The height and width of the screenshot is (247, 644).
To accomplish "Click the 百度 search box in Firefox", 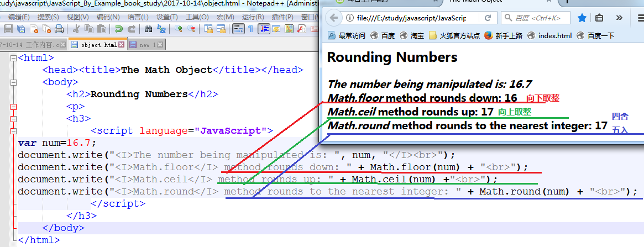I will [x=536, y=18].
